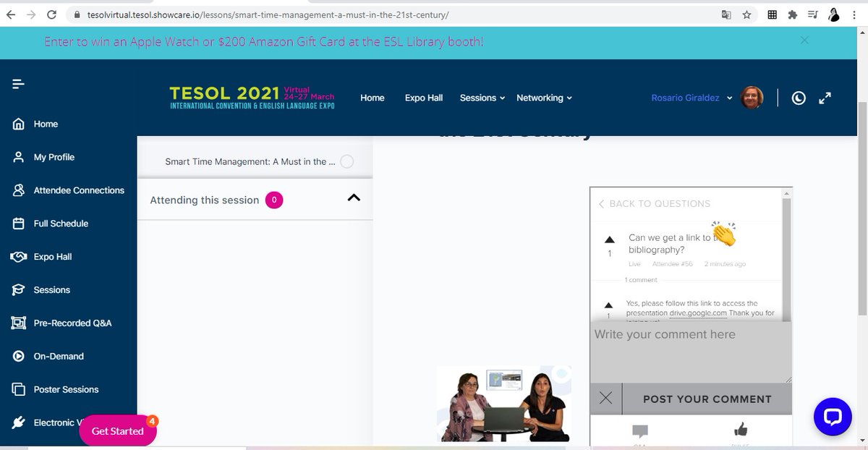Dismiss the Apple Watch promo banner
868x450 pixels.
pos(804,41)
